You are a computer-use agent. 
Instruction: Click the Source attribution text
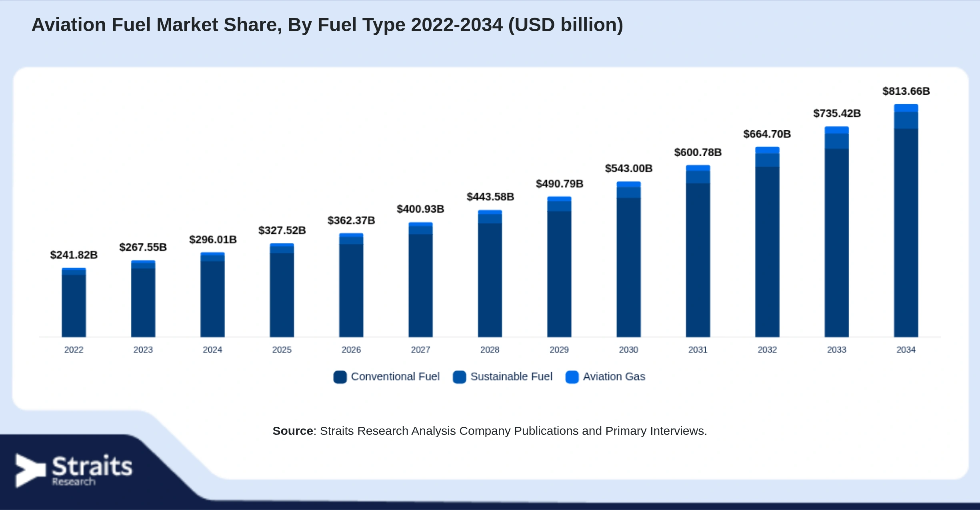tap(490, 431)
